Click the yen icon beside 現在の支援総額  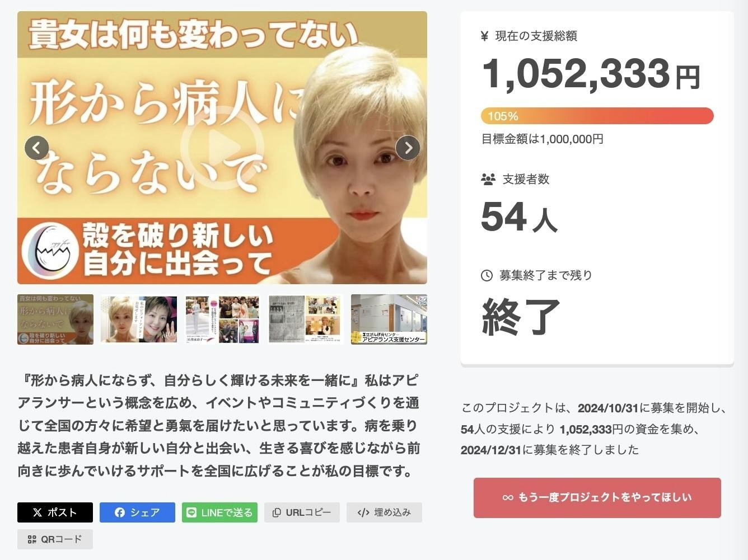click(x=485, y=36)
